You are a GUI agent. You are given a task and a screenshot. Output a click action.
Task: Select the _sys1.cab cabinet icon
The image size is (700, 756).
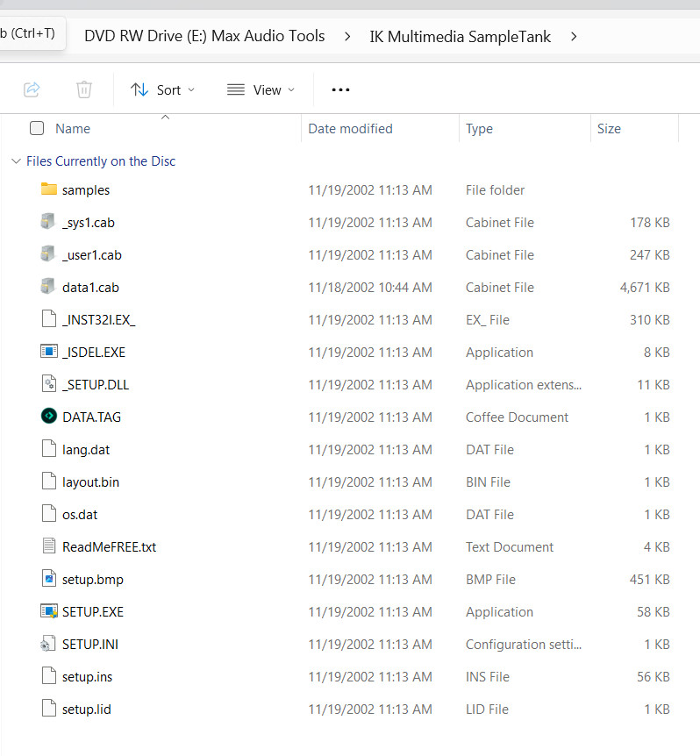[47, 222]
